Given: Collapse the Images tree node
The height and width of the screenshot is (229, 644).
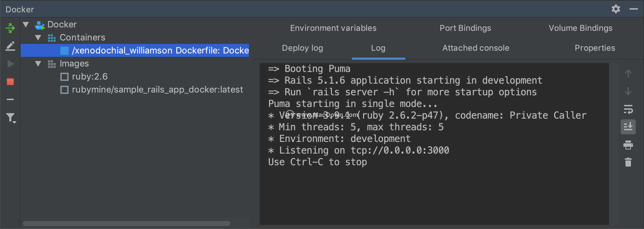Looking at the screenshot, I should pos(38,63).
